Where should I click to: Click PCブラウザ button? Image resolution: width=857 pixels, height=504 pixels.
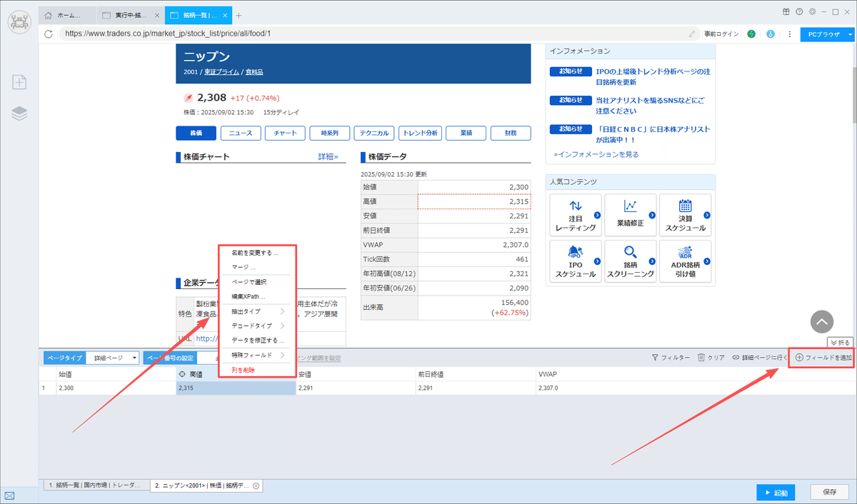point(823,34)
